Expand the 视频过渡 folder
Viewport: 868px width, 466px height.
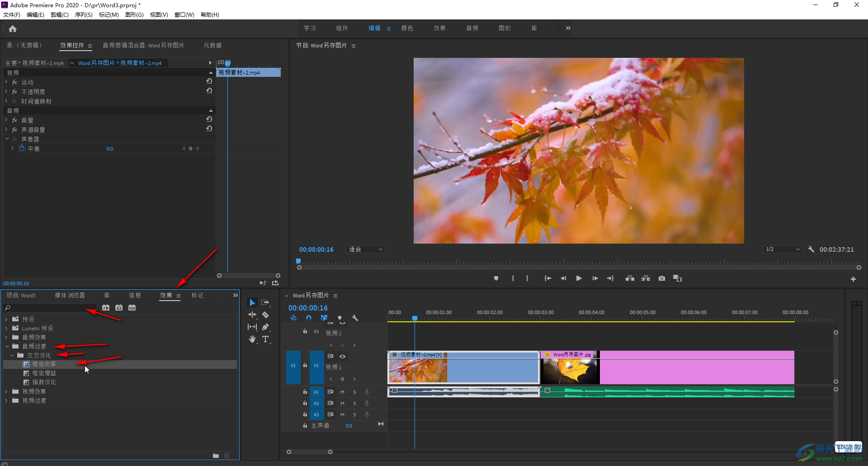pyautogui.click(x=6, y=400)
